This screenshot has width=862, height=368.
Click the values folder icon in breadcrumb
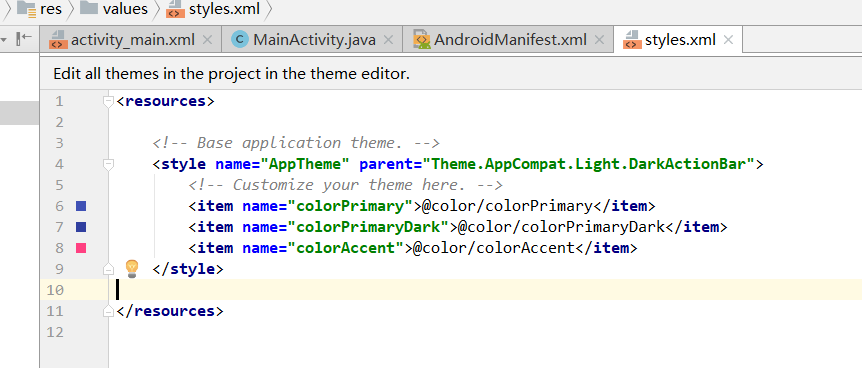89,8
